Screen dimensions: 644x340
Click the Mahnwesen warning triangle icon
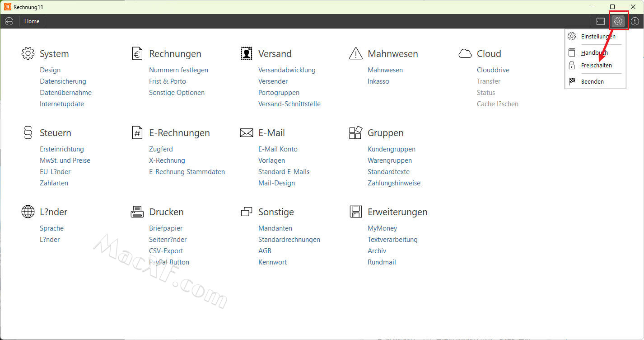pyautogui.click(x=356, y=53)
